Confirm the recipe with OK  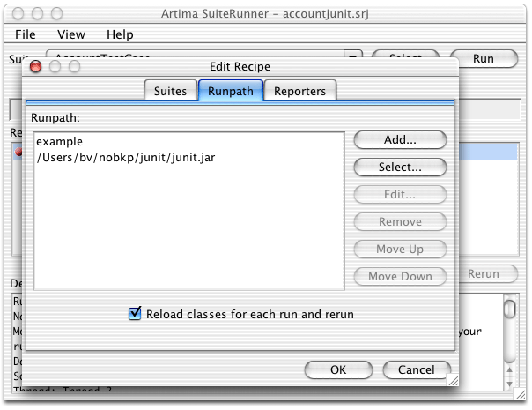338,369
